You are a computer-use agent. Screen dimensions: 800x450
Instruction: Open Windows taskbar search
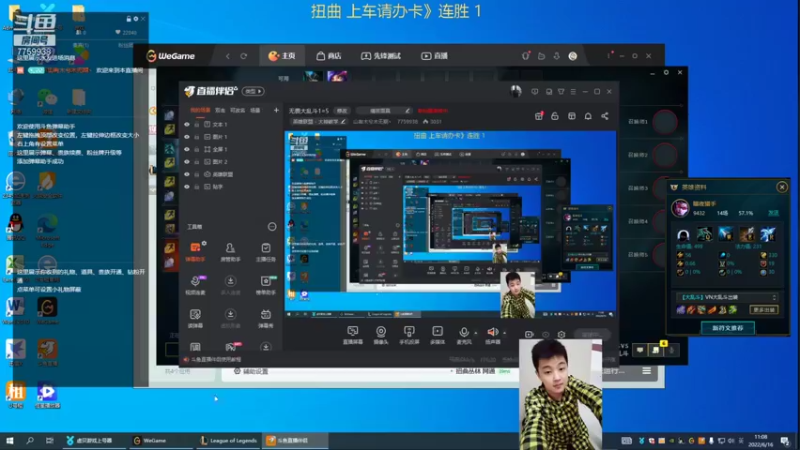click(x=30, y=440)
